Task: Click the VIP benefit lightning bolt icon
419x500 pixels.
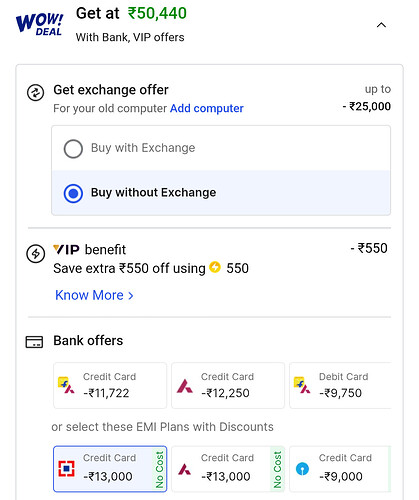Action: click(x=35, y=254)
